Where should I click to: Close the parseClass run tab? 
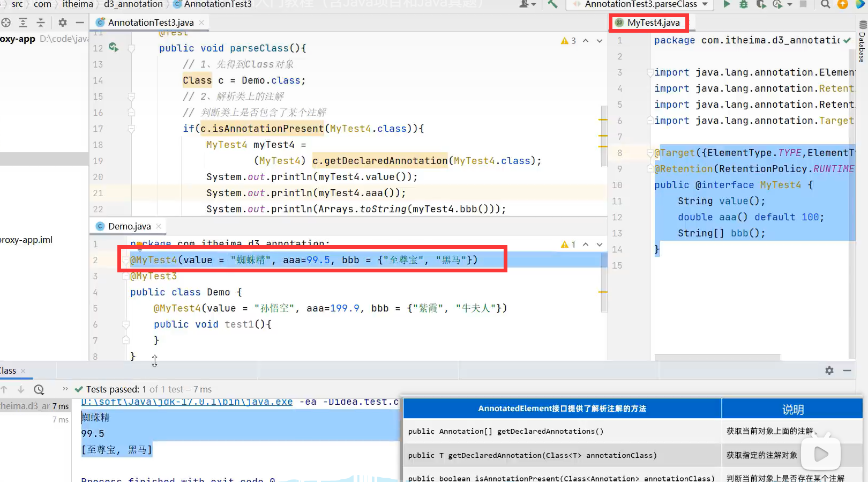(23, 370)
